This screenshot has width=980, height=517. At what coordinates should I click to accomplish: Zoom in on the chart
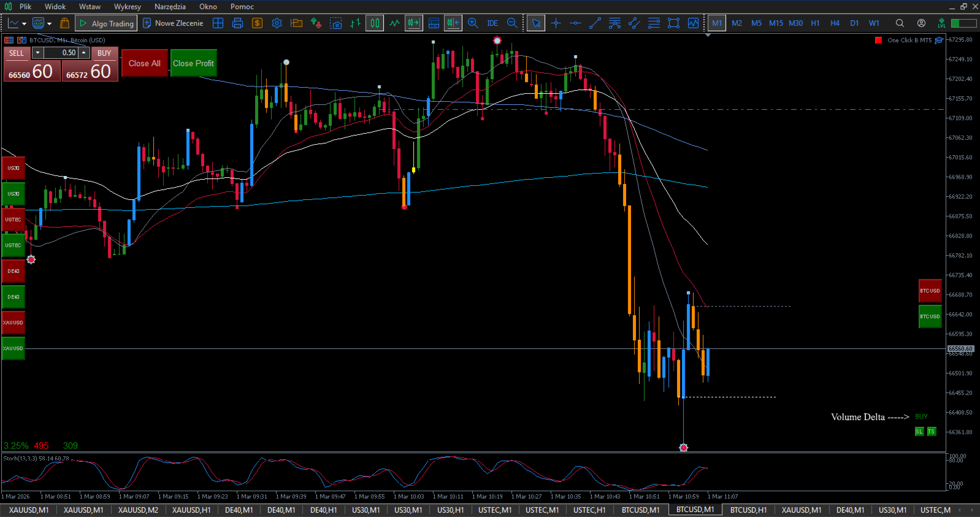coord(473,23)
